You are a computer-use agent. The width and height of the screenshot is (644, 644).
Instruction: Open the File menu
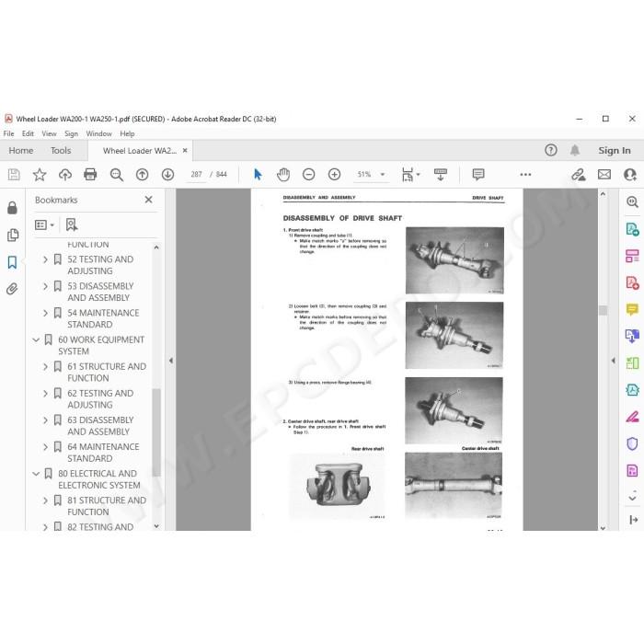[8, 133]
